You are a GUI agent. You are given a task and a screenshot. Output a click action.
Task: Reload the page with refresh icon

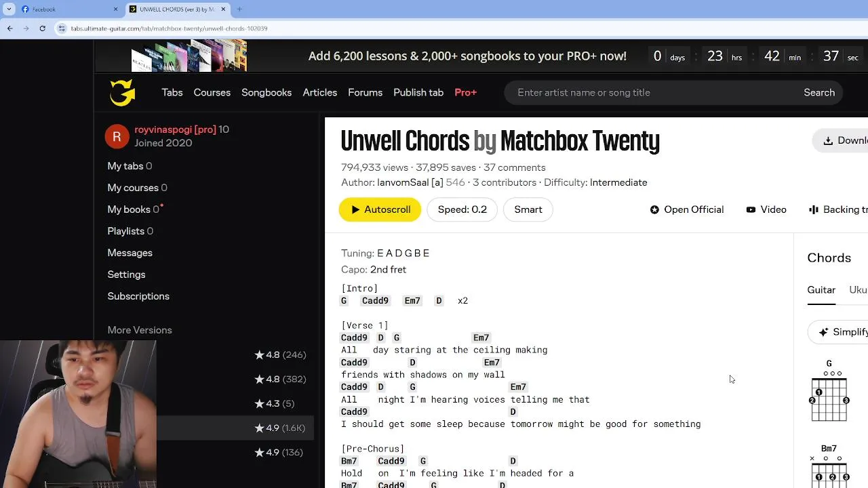pos(42,28)
